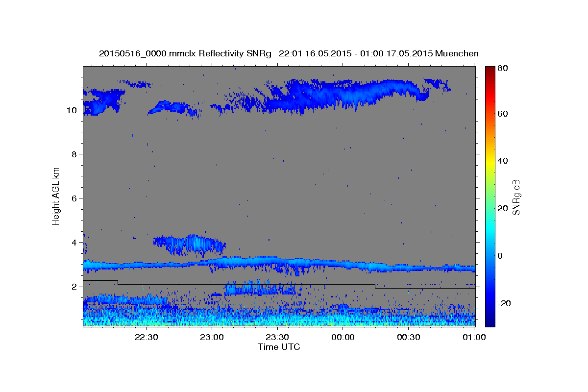Screen dimensions: 588x392
Task: Click the 00:00 time tick label
Action: 343,338
